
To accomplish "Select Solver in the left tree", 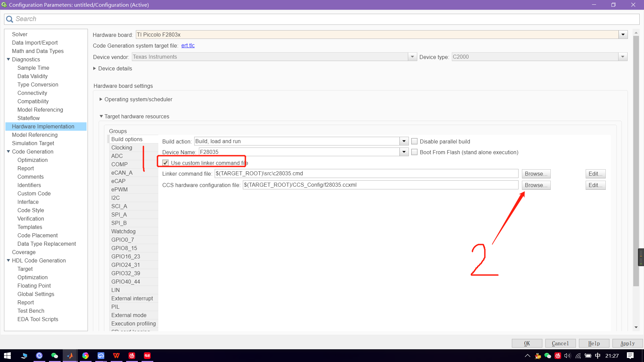I will click(x=20, y=34).
